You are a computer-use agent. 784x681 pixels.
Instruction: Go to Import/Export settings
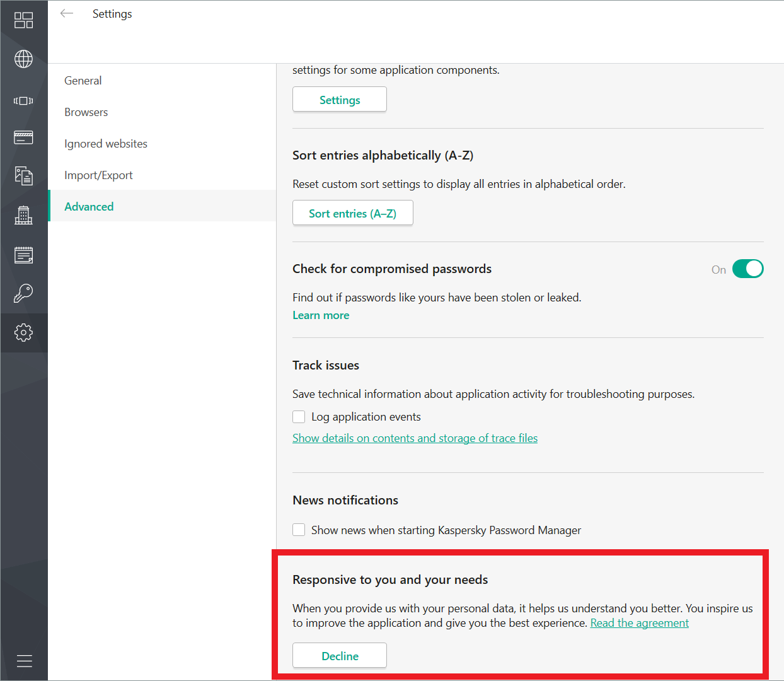click(98, 175)
